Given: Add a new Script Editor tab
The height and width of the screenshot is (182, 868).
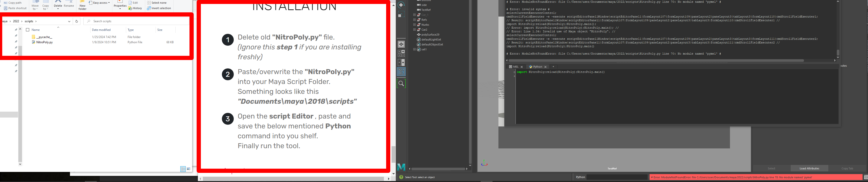Looking at the screenshot, I should [x=553, y=67].
